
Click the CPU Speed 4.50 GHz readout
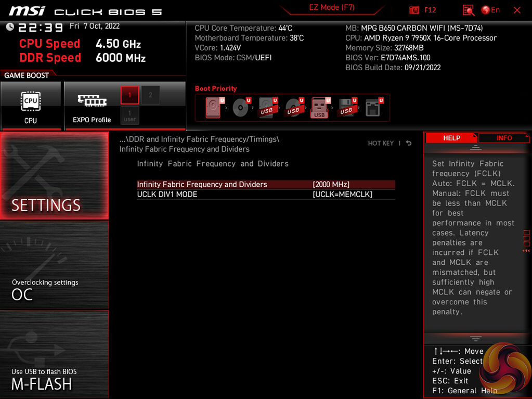pos(80,43)
